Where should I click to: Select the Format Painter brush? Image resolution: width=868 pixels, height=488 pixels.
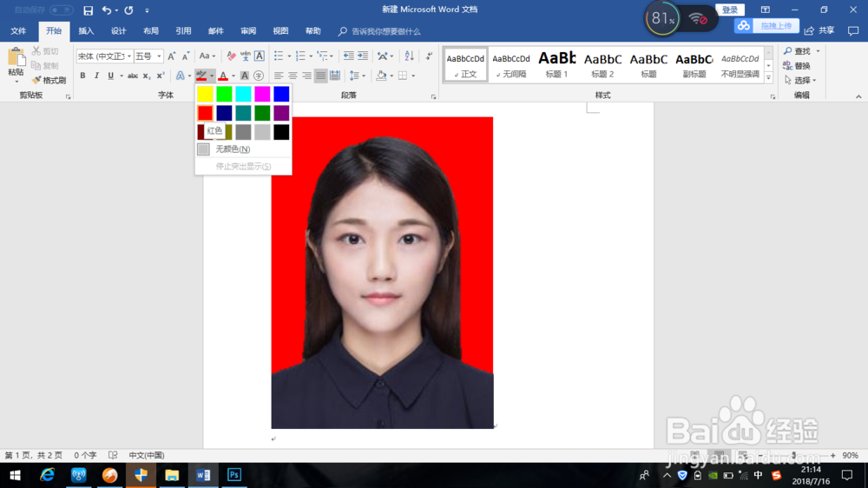click(x=49, y=80)
